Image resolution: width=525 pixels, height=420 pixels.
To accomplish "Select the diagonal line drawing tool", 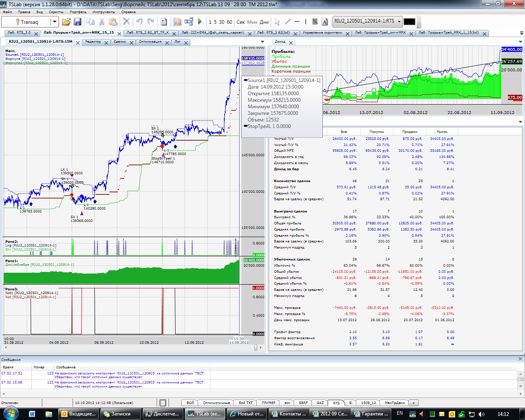I will click(288, 22).
